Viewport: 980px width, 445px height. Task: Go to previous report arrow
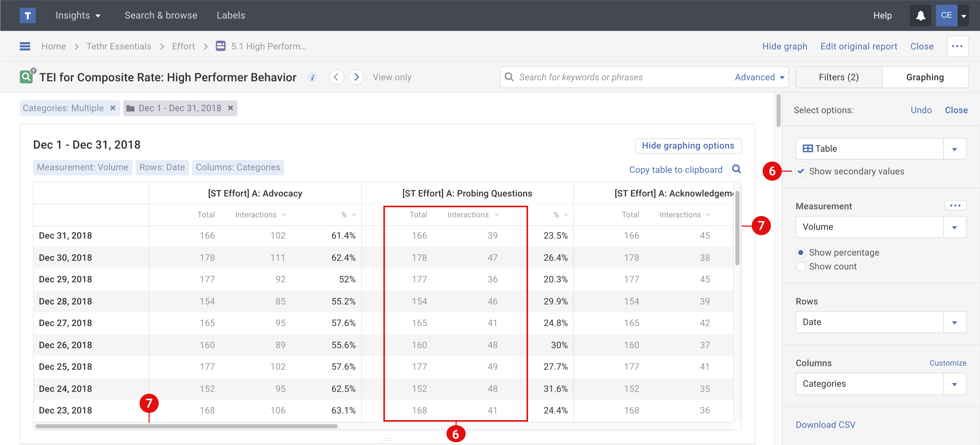point(336,77)
